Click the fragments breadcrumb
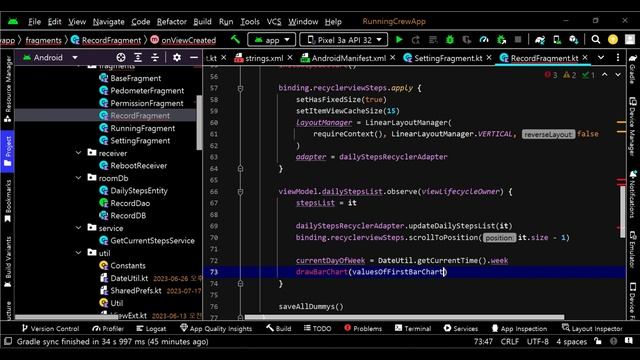This screenshot has width=640, height=360. pos(43,40)
